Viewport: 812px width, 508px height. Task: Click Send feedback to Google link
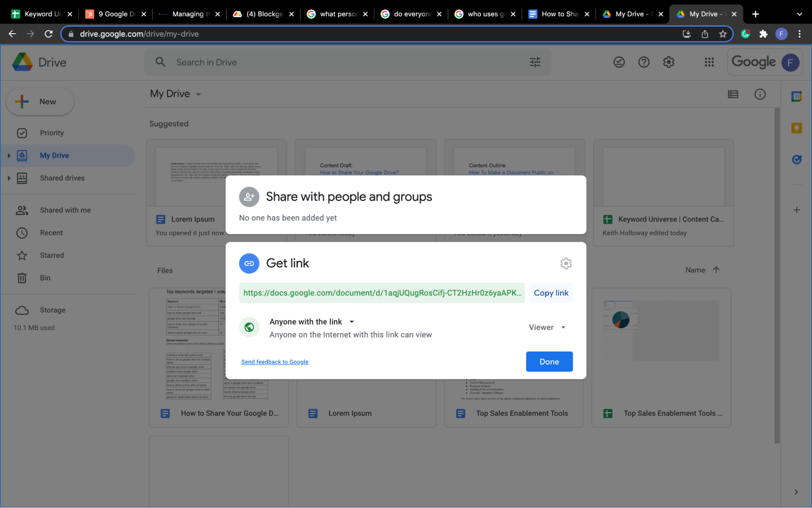pos(275,362)
